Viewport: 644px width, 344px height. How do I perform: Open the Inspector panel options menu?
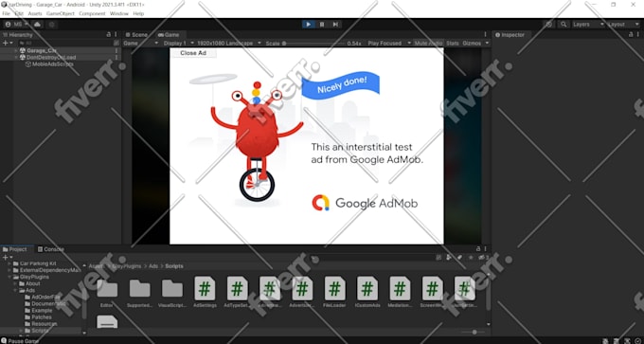pyautogui.click(x=637, y=35)
